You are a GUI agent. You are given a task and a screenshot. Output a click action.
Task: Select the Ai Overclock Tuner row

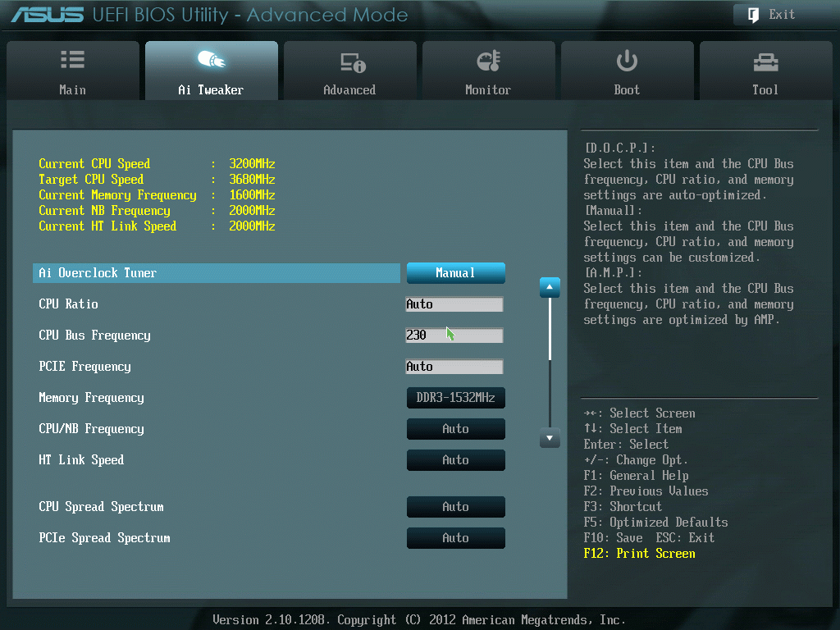[217, 273]
